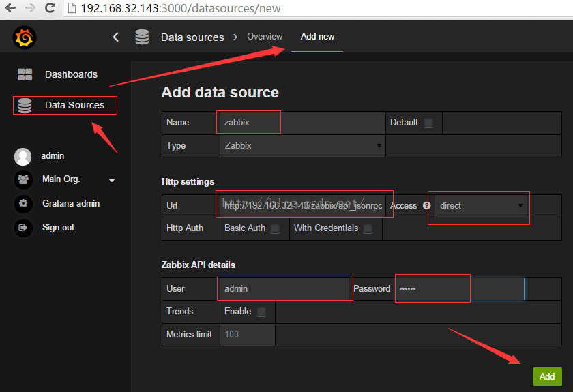Click the browser address bar URL
Image resolution: width=573 pixels, height=392 pixels.
[x=181, y=8]
